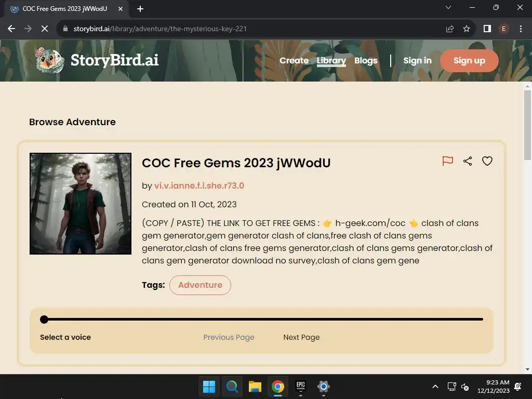Close the COC Free Gems tab
The height and width of the screenshot is (399, 532).
pyautogui.click(x=121, y=9)
